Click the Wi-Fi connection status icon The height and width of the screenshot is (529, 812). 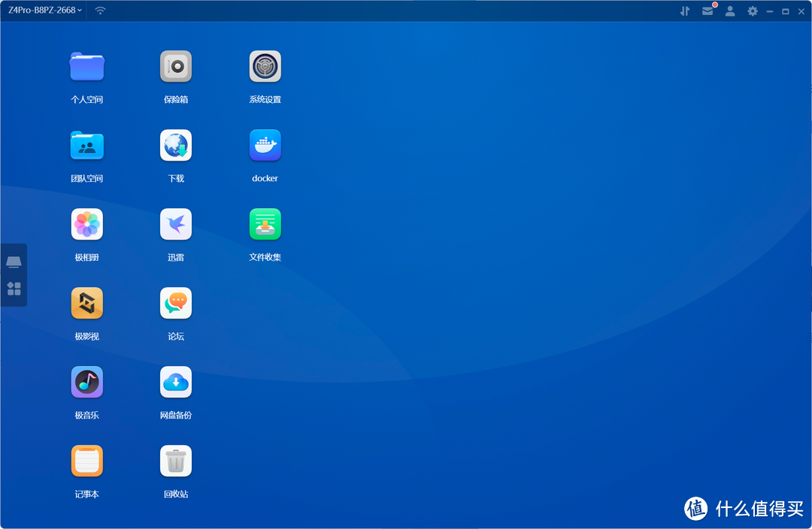(x=101, y=11)
